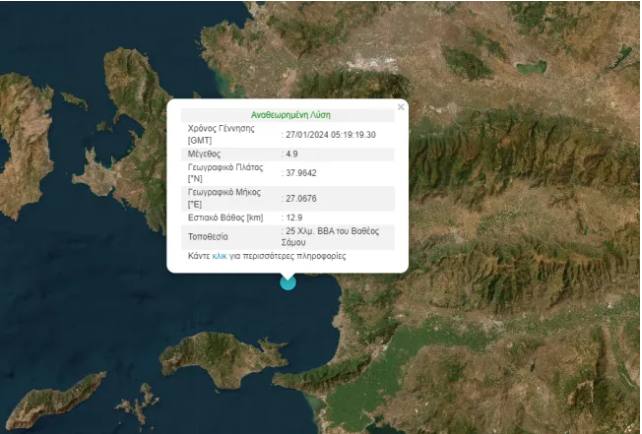Image resolution: width=642 pixels, height=434 pixels.
Task: Click the latitude value 37.9642
Action: tap(301, 173)
